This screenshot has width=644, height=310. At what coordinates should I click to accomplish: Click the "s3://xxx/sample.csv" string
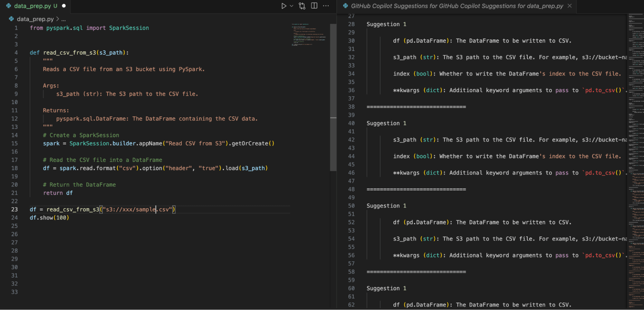point(138,209)
